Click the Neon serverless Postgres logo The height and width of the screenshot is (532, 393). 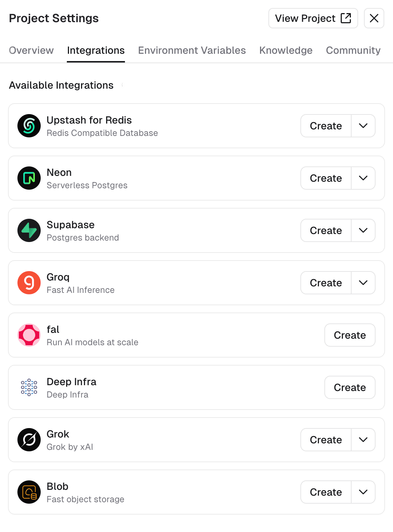pos(29,178)
